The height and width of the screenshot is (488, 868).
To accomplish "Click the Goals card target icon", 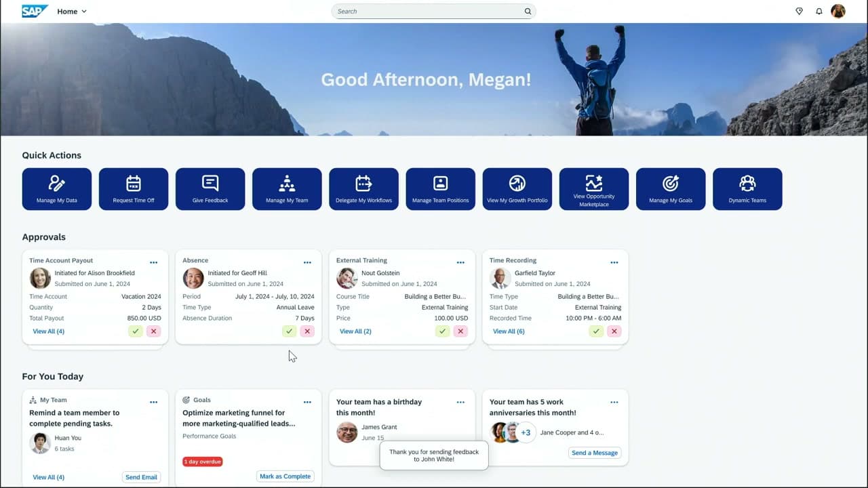I will (x=186, y=400).
